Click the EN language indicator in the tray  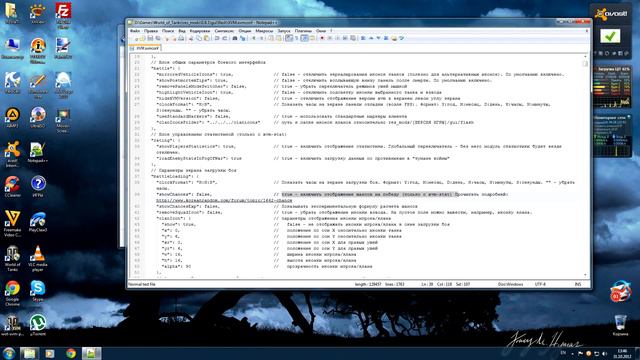563,353
